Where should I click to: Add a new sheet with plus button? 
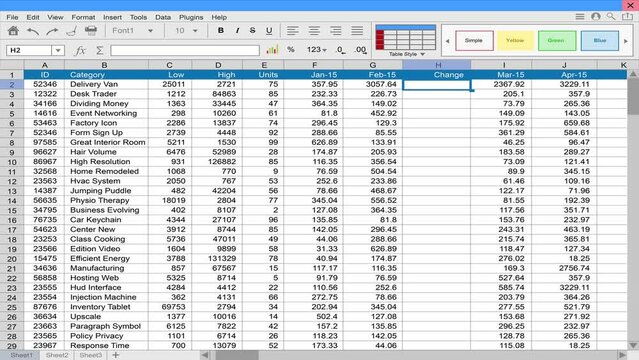tap(116, 355)
